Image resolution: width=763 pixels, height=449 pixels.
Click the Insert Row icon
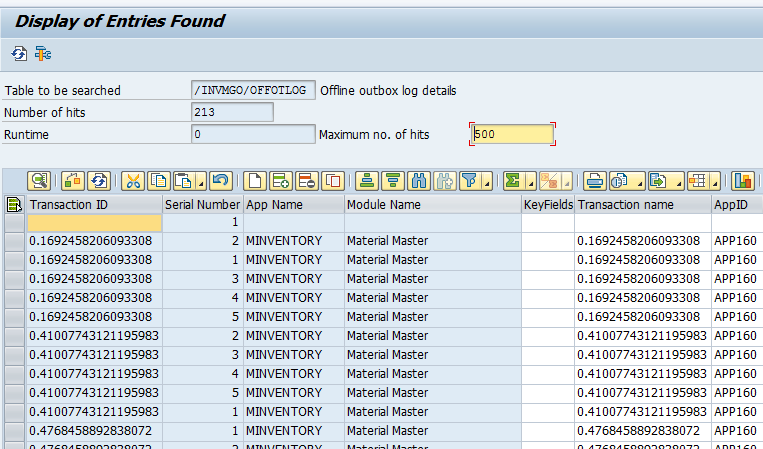[x=281, y=181]
